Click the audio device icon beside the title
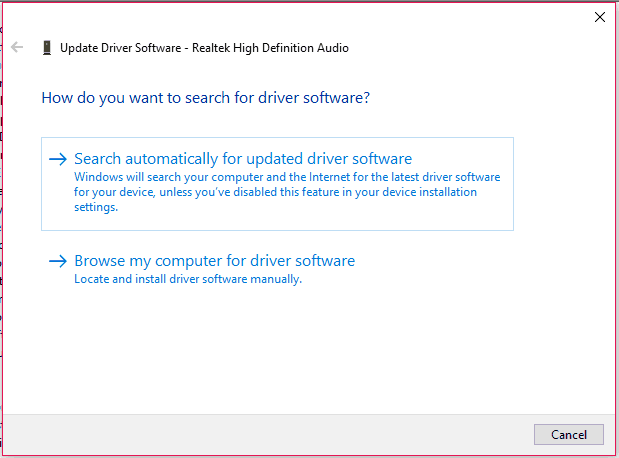619x458 pixels. coord(47,47)
